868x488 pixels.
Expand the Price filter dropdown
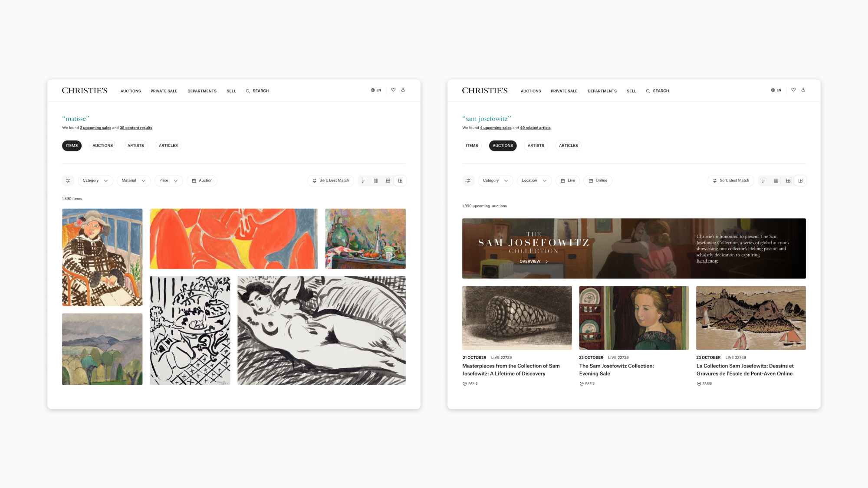pyautogui.click(x=168, y=180)
